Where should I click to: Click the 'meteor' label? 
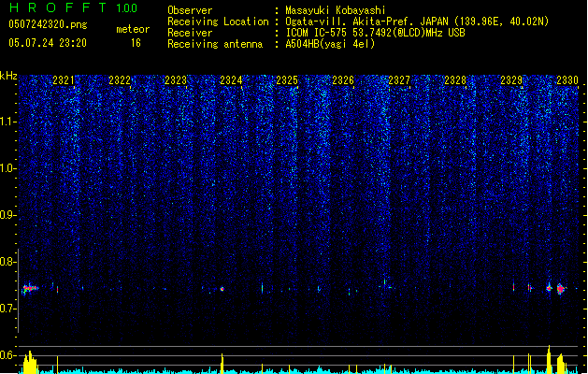click(x=133, y=29)
